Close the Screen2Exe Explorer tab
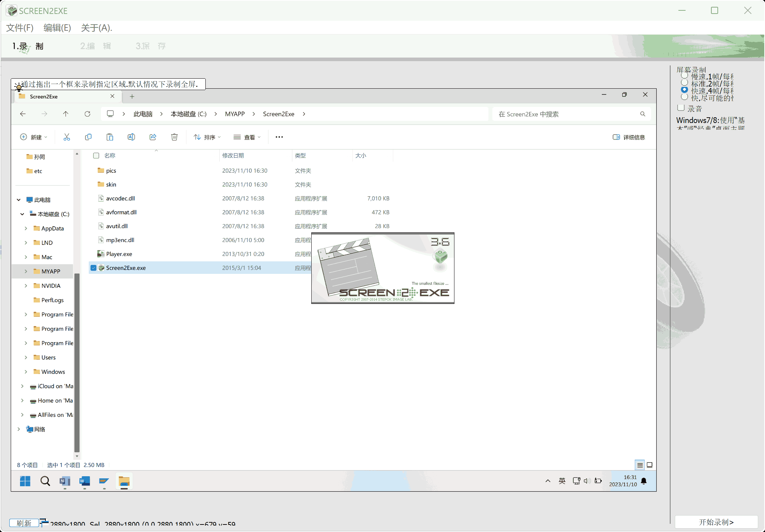The width and height of the screenshot is (765, 532). click(x=112, y=96)
